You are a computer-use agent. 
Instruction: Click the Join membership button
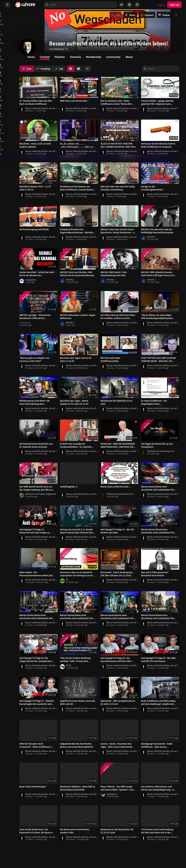[115, 15]
